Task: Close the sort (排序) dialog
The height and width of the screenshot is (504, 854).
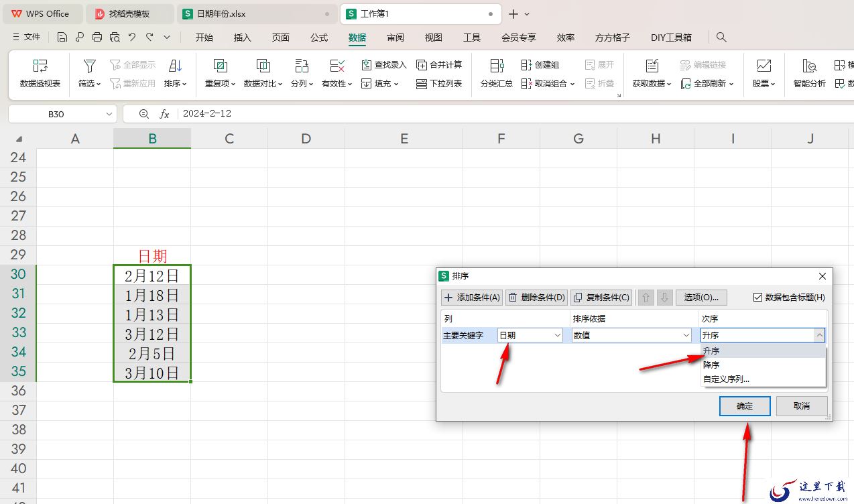Action: click(x=822, y=275)
